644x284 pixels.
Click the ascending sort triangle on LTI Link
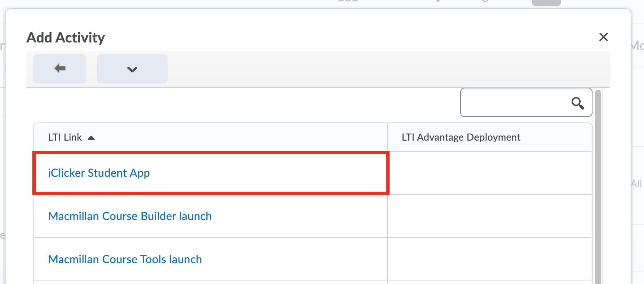click(91, 137)
